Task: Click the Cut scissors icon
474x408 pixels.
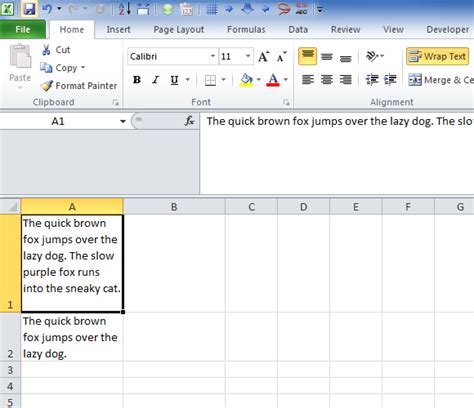Action: [46, 50]
